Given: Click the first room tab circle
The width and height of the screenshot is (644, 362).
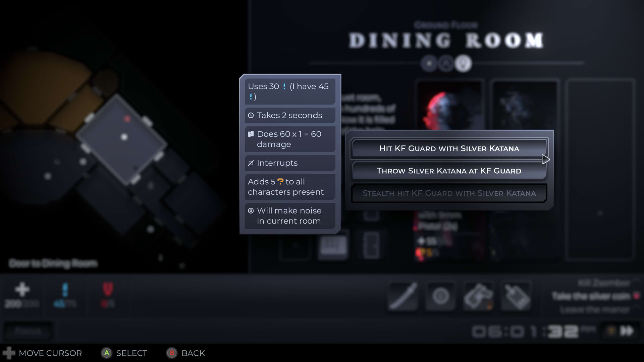Looking at the screenshot, I should (x=429, y=63).
